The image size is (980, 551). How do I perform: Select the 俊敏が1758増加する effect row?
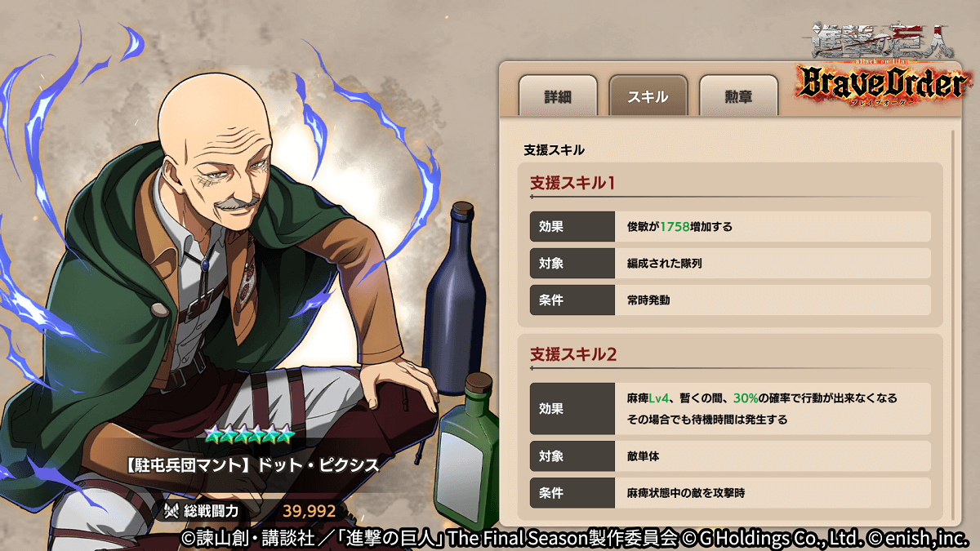point(730,227)
